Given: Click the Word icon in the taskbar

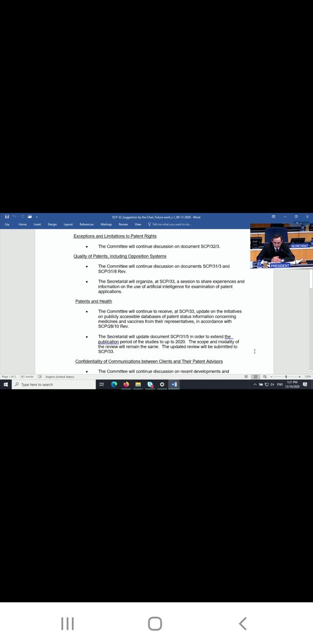Looking at the screenshot, I should (x=174, y=384).
